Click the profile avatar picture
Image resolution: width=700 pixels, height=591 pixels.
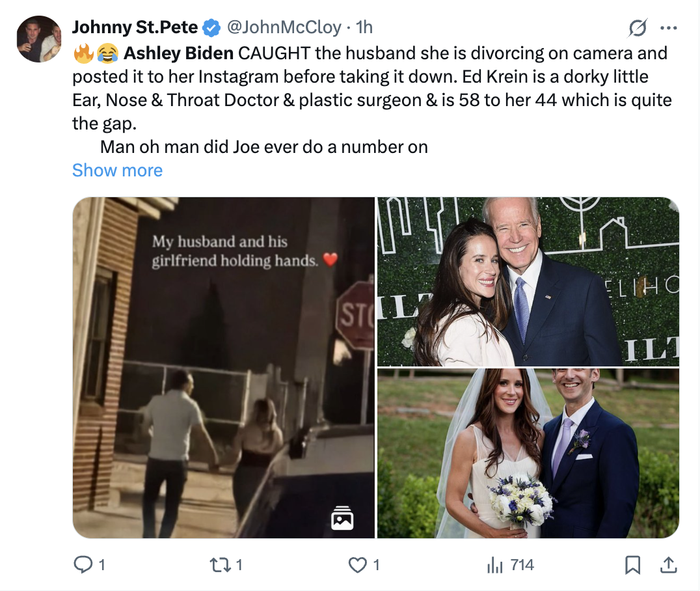pos(39,39)
